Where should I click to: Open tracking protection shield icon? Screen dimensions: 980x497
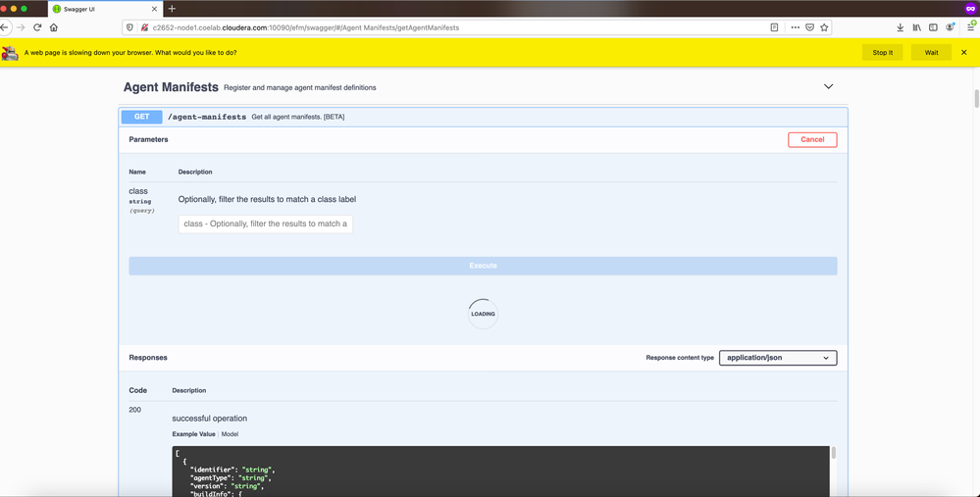[130, 27]
